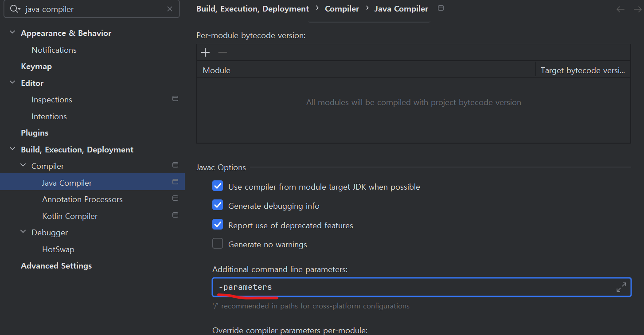Enable 'Generate no warnings' checkbox
This screenshot has width=644, height=335.
[x=218, y=244]
